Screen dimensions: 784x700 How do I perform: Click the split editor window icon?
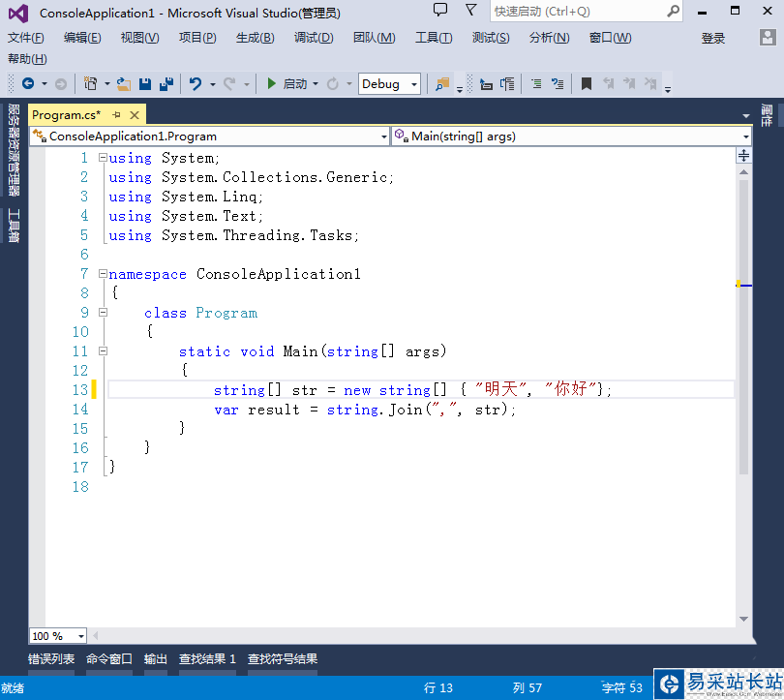(x=743, y=156)
